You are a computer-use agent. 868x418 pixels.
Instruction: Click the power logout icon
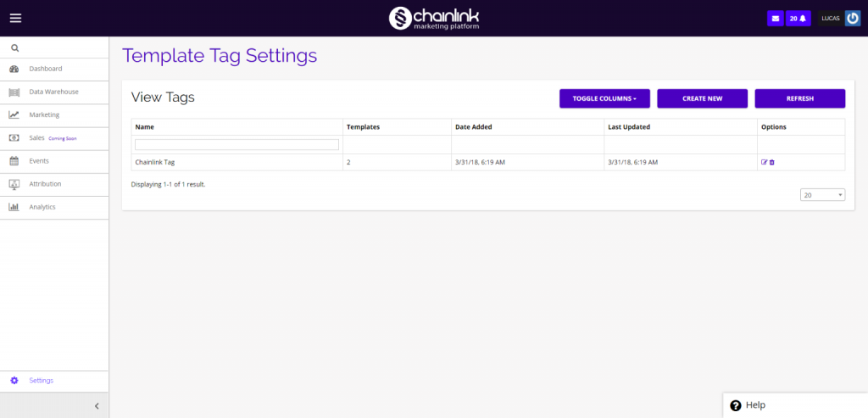click(x=853, y=19)
